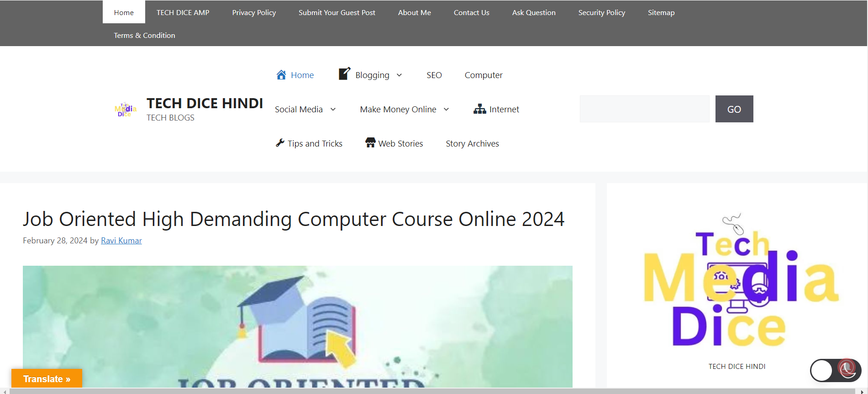Viewport: 868px width, 394px height.
Task: Open the article featured image
Action: click(297, 326)
